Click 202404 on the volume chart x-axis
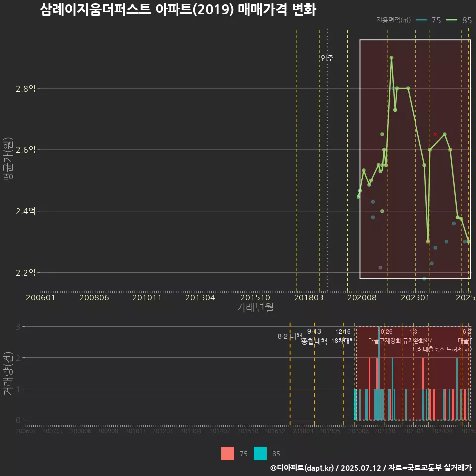The image size is (476, 476). pyautogui.click(x=442, y=431)
